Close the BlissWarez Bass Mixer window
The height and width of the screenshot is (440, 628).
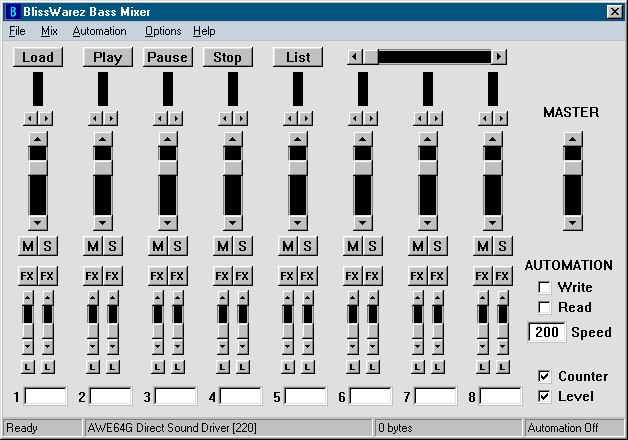[x=614, y=12]
